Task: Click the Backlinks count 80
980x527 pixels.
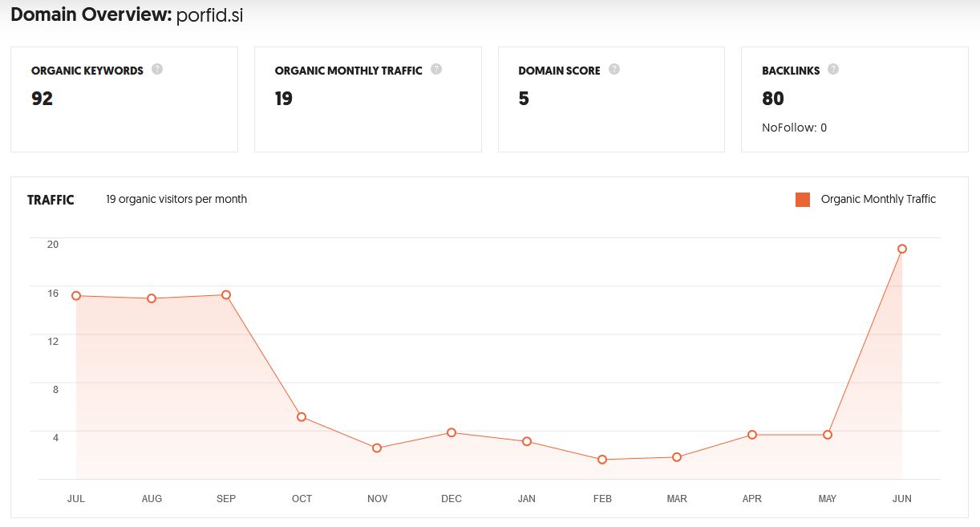Action: 773,99
